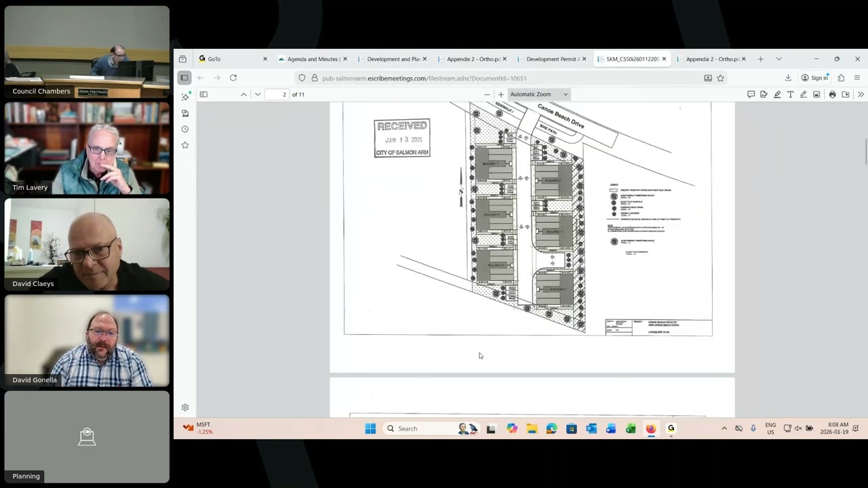The height and width of the screenshot is (488, 868).
Task: Select the Tim Lavery video tile
Action: point(87,148)
